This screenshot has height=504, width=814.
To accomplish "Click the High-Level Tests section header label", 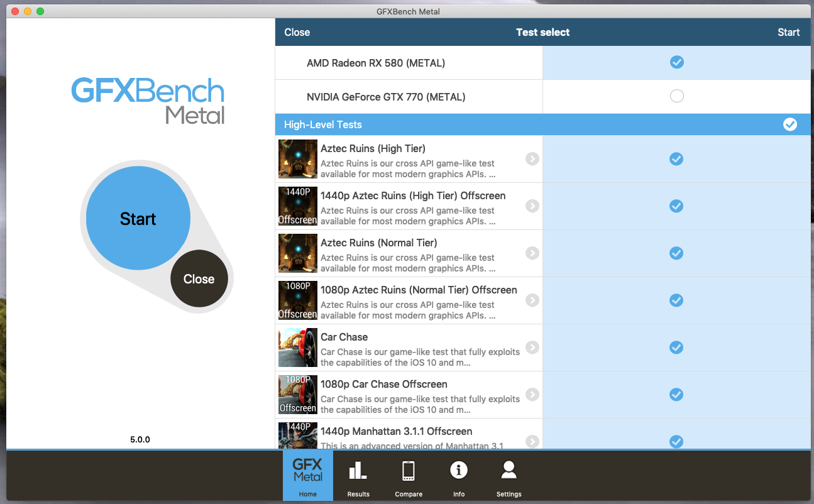I will 323,124.
